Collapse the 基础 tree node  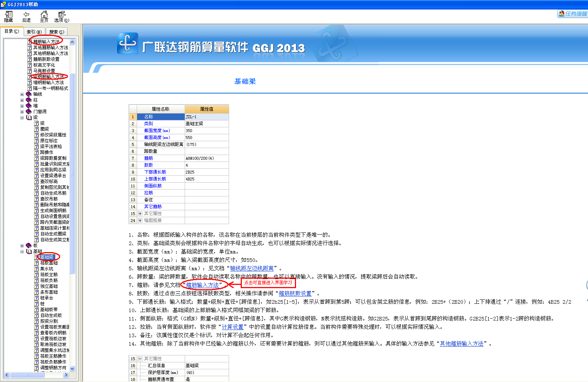[x=22, y=251]
